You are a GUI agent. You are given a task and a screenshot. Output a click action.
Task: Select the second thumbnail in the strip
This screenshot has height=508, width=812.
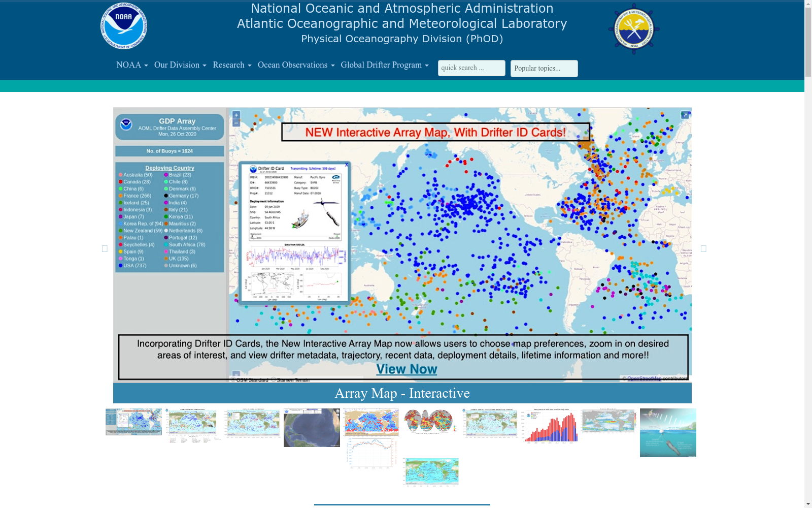click(193, 426)
